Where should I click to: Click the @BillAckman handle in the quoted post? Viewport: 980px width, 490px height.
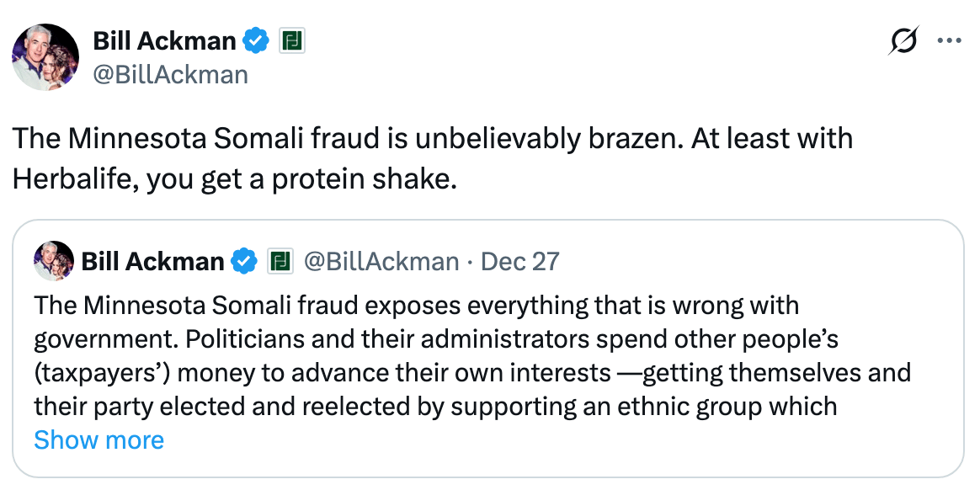click(x=381, y=261)
